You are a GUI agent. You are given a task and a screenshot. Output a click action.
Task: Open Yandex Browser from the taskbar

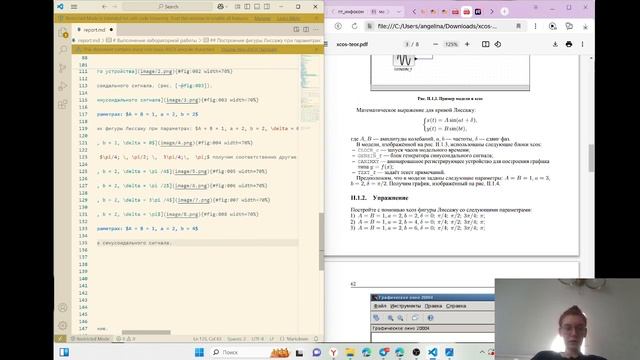point(333,352)
